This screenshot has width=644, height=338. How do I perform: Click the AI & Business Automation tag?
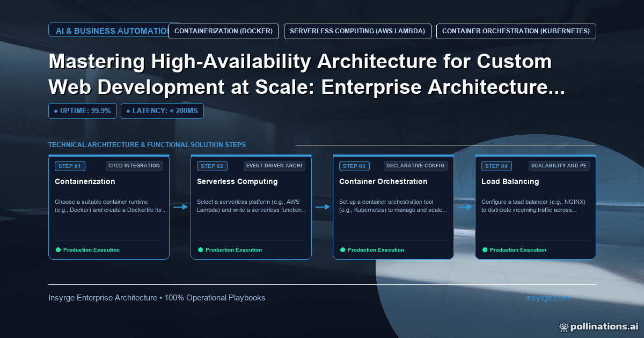108,31
